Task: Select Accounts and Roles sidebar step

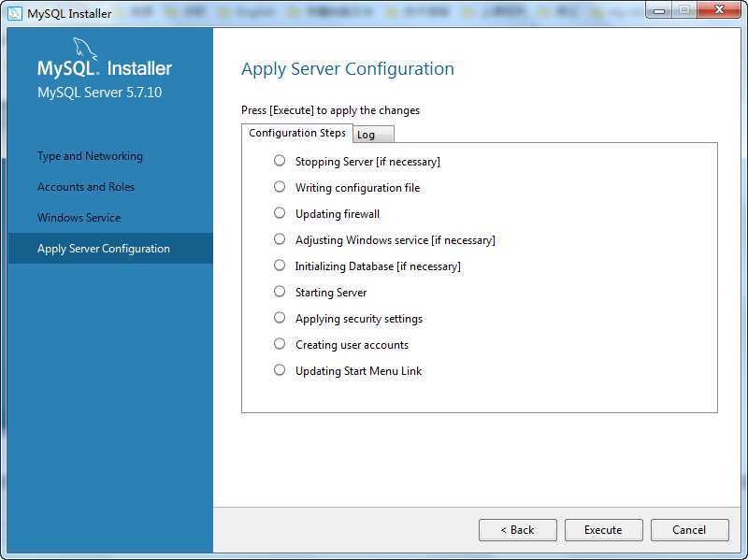Action: tap(86, 187)
